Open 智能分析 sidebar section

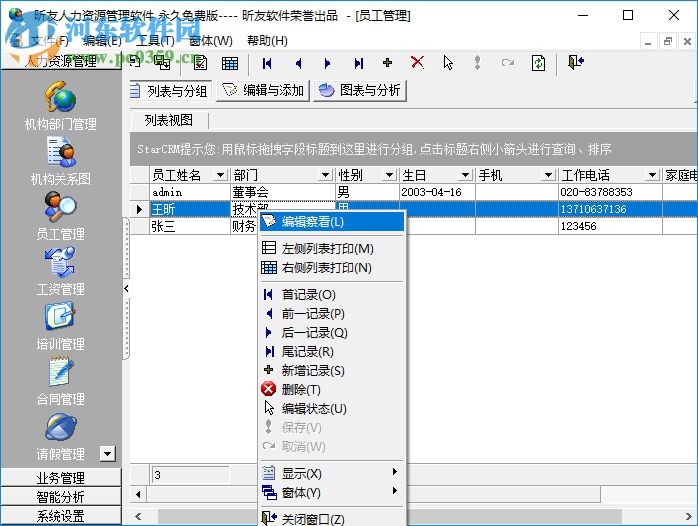tap(61, 496)
